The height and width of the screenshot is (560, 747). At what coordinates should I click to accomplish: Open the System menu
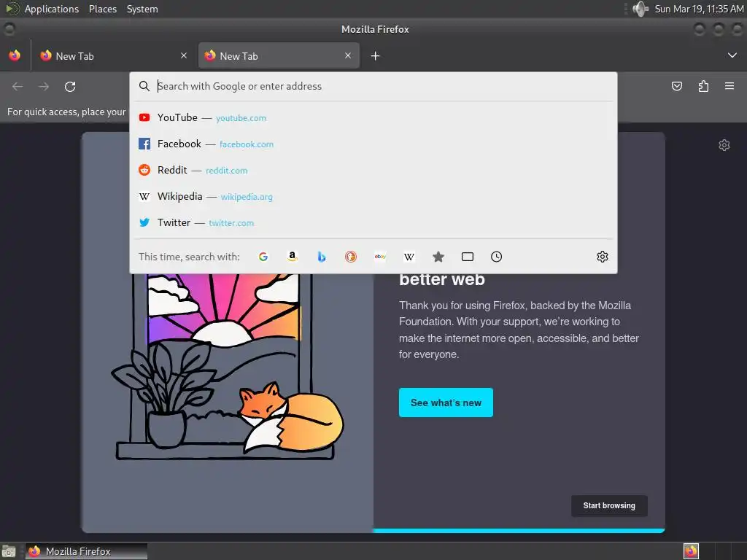click(x=142, y=9)
